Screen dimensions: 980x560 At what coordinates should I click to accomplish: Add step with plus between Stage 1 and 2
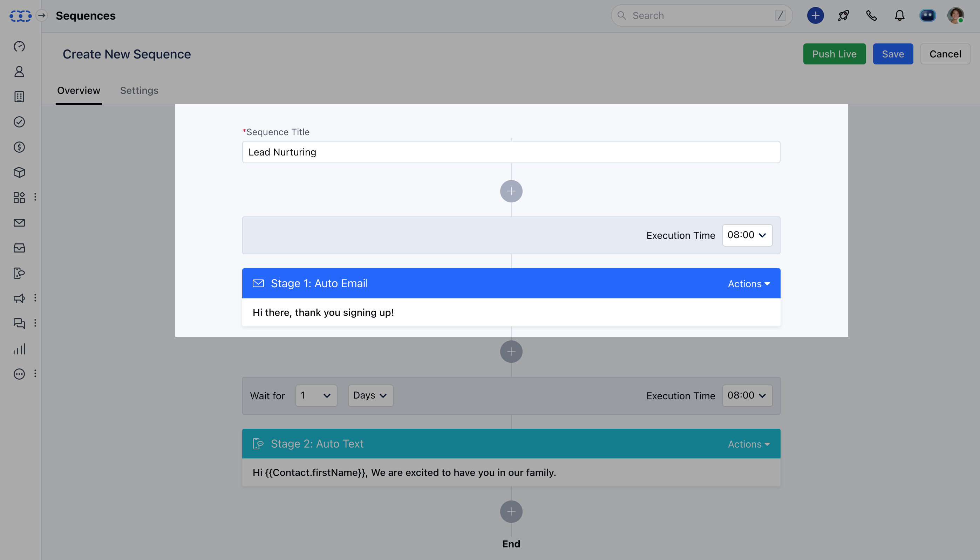(x=511, y=352)
